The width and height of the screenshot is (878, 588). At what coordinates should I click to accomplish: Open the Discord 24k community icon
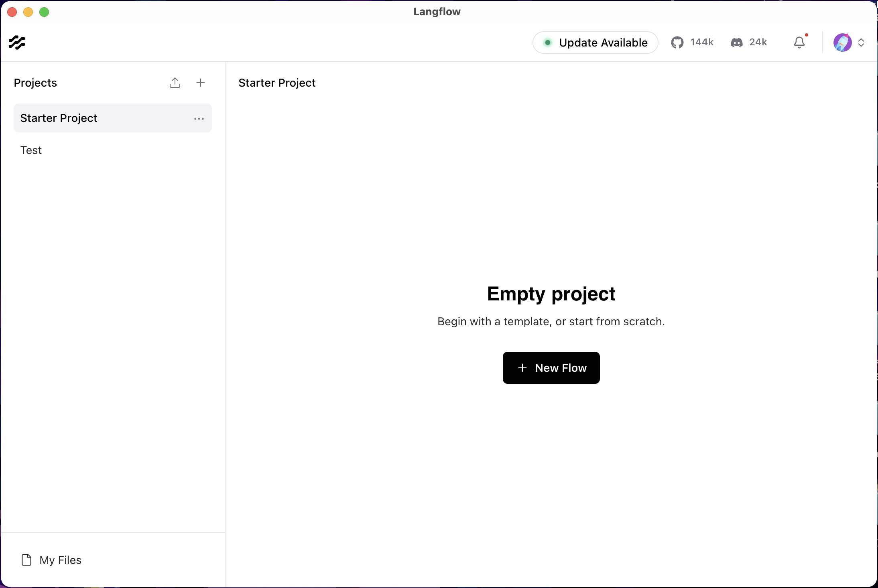coord(737,43)
